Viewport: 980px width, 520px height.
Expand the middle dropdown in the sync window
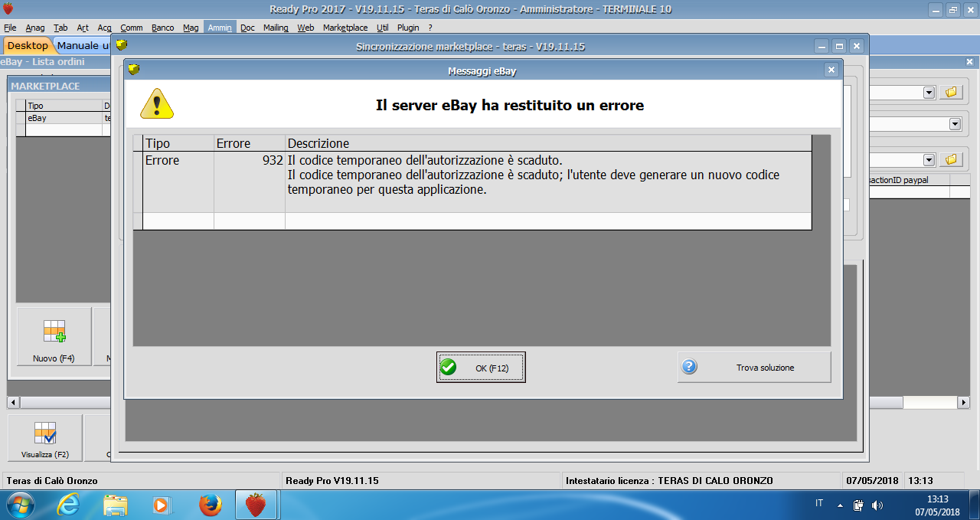[x=955, y=123]
